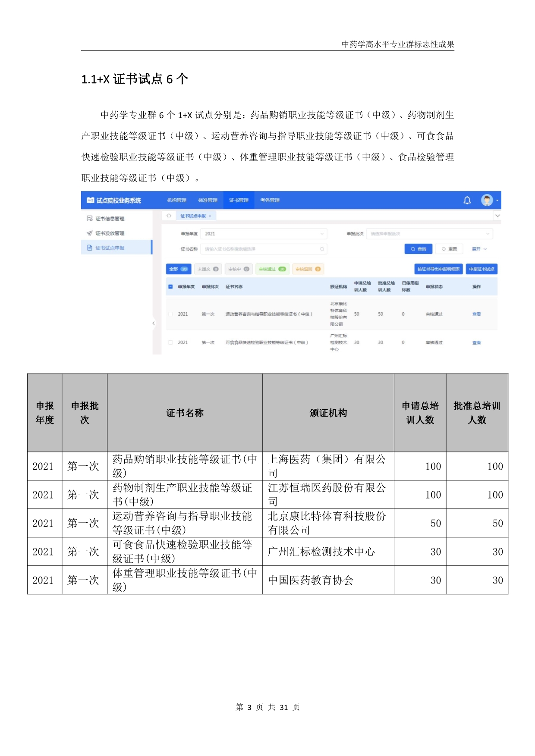Screen dimensions: 535x756
Task: Click table cell 上海医药（集团）有限公司
Action: pos(328,466)
